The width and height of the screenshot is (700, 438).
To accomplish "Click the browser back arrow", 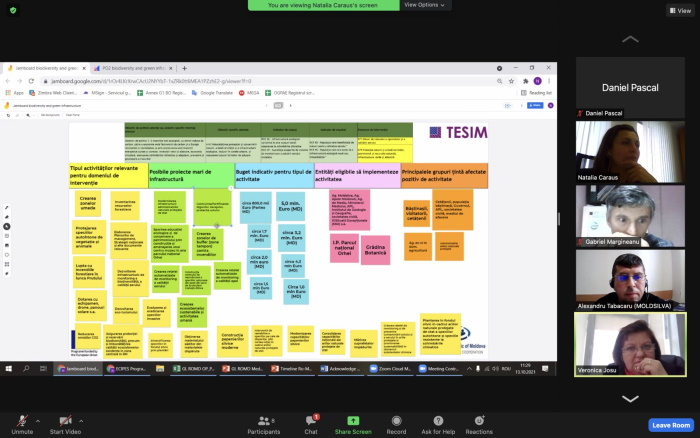I will (x=8, y=81).
